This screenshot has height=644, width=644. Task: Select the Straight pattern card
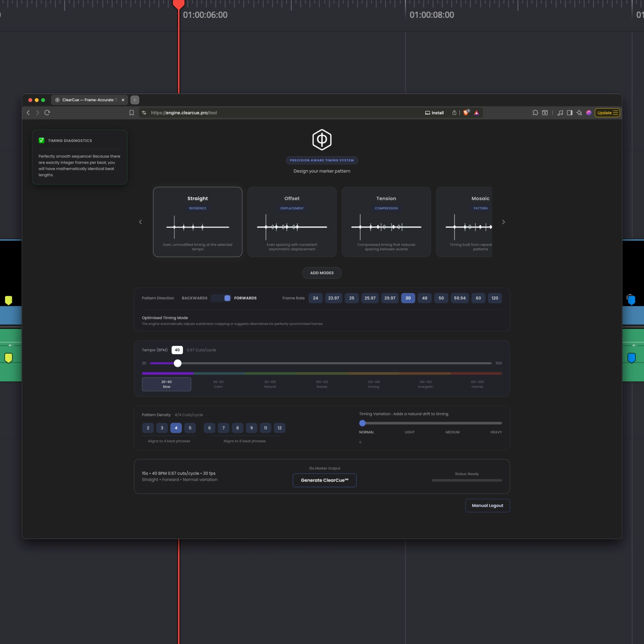198,222
